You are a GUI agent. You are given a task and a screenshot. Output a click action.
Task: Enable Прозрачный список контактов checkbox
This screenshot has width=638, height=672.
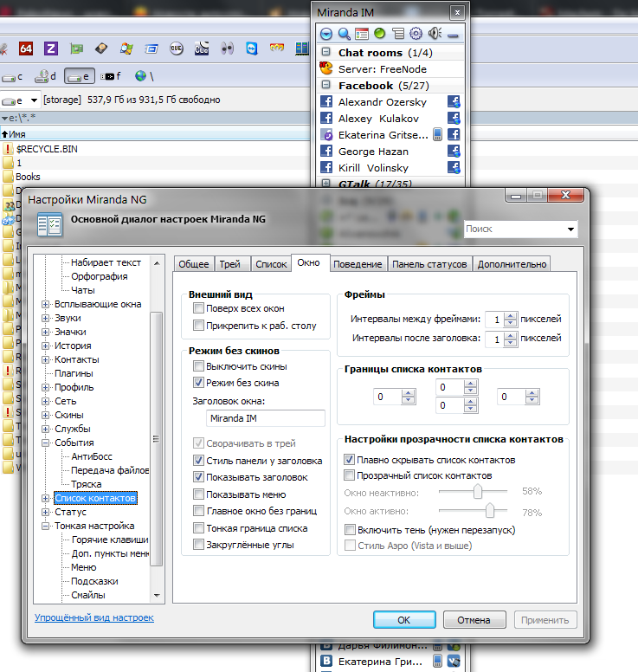click(349, 475)
